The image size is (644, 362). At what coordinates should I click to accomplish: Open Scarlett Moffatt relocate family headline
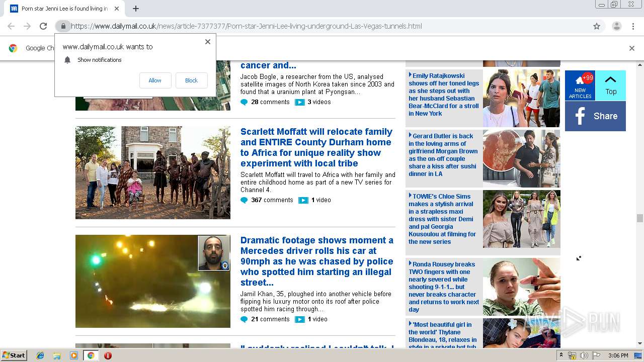pos(316,147)
